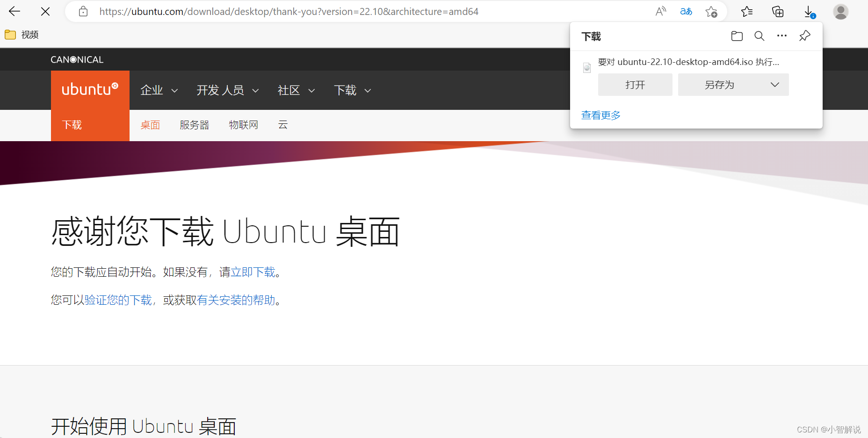Expand the 另存为 save options chevron
Viewport: 868px width, 438px height.
point(774,85)
